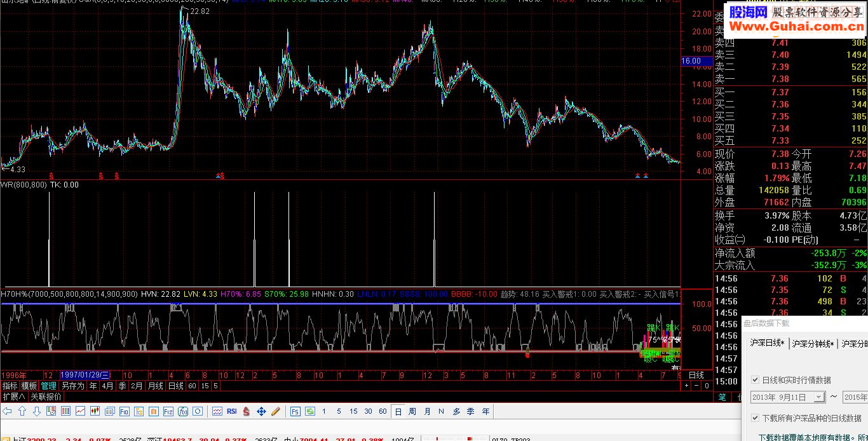Open the line trend chart icon

point(80,411)
